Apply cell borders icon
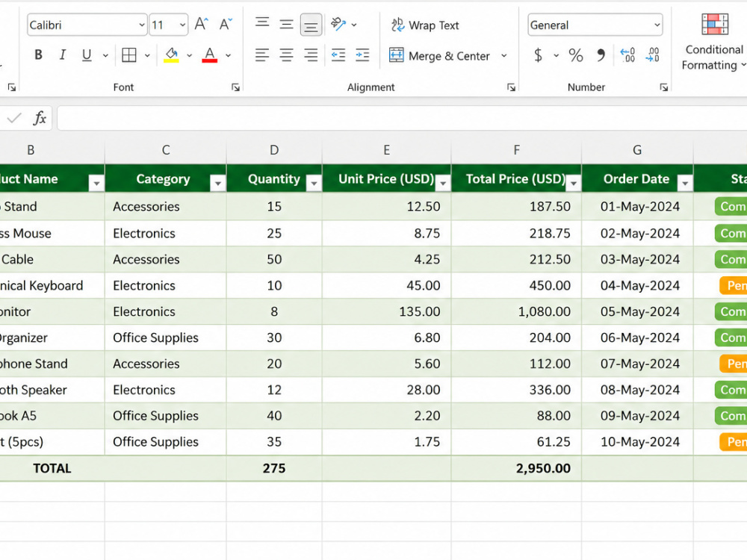Viewport: 747px width, 560px height. pos(129,55)
